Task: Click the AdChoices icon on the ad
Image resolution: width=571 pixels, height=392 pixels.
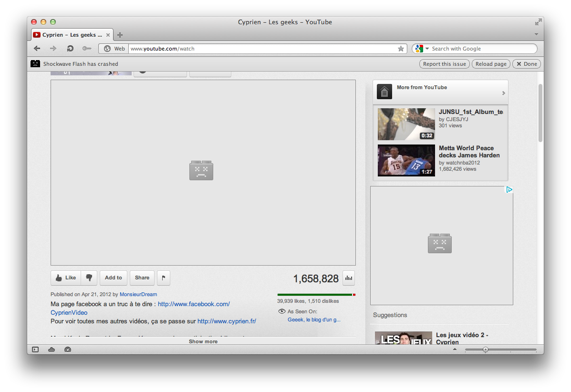Action: (509, 190)
